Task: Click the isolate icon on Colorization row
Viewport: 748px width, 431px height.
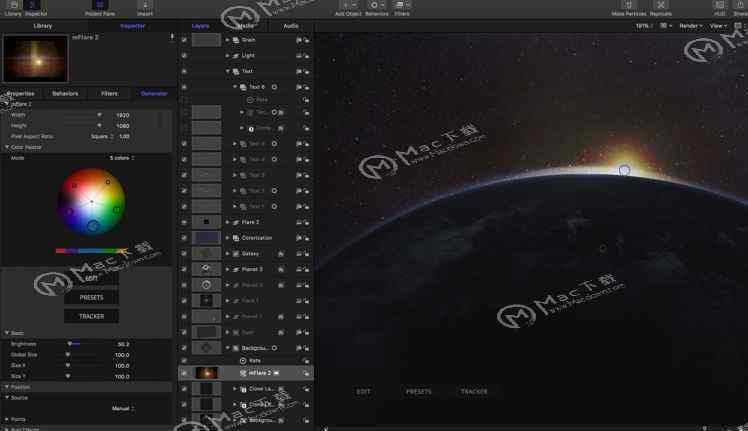Action: 299,238
